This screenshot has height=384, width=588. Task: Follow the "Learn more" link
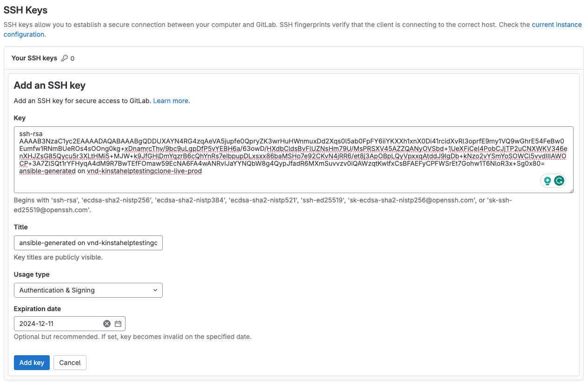(x=170, y=101)
